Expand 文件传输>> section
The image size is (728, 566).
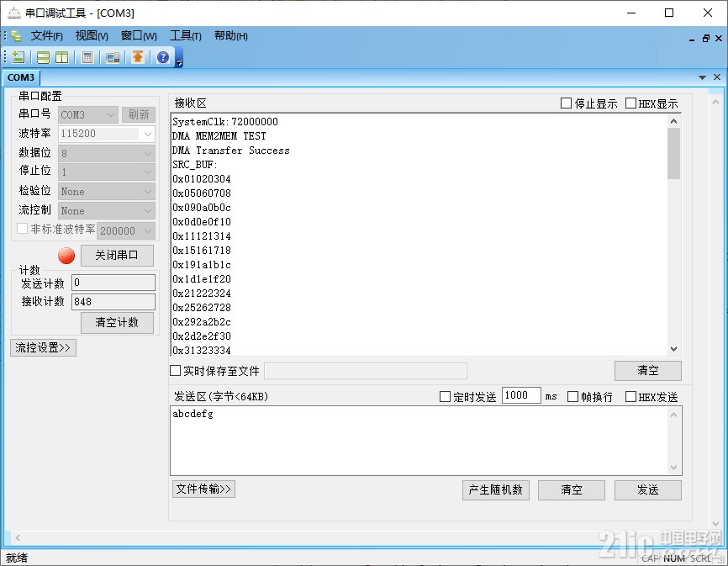[203, 489]
